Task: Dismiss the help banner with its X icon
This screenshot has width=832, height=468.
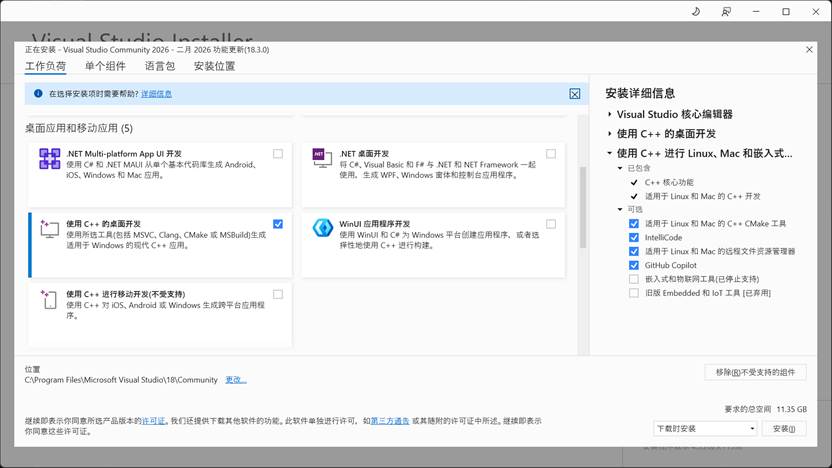Action: coord(575,94)
